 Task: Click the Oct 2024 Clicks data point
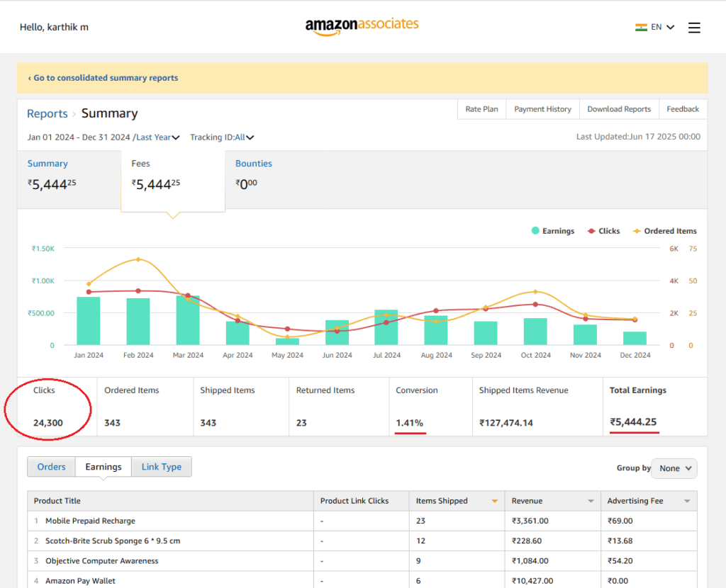535,305
